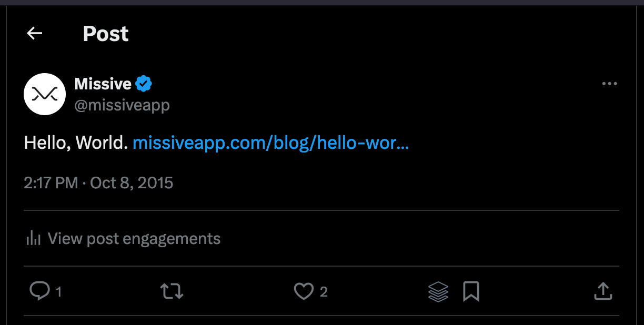Click the reply count of 1

coord(58,292)
